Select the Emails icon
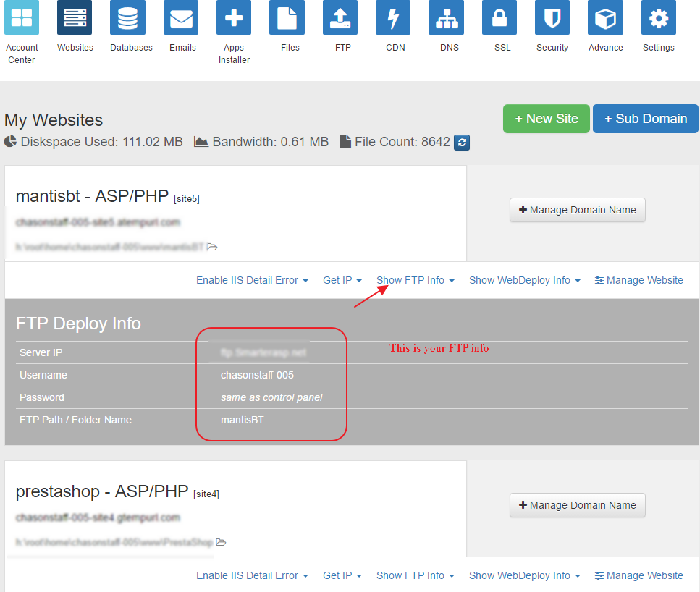700x592 pixels. tap(181, 17)
